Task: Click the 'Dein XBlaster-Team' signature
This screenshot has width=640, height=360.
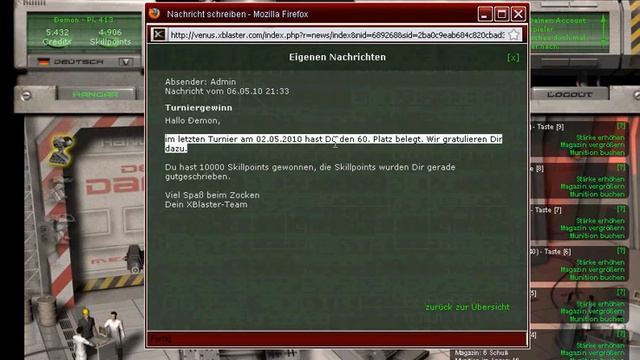Action: [206, 204]
